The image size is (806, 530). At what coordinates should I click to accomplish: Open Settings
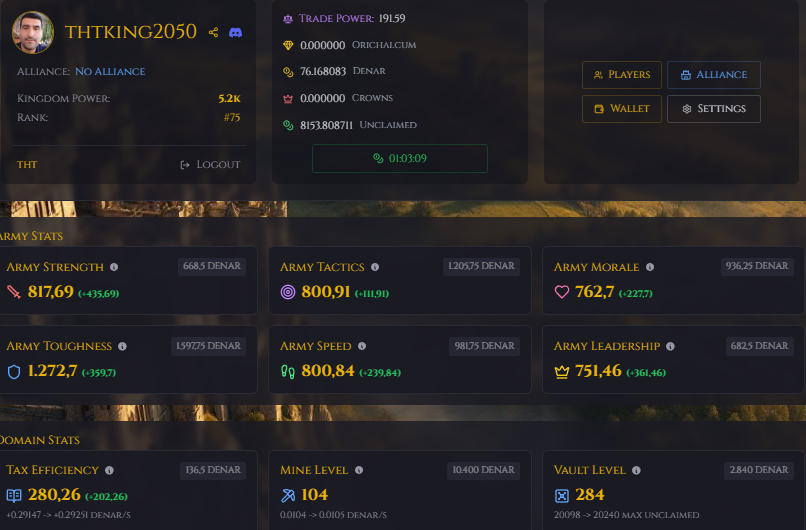click(713, 109)
